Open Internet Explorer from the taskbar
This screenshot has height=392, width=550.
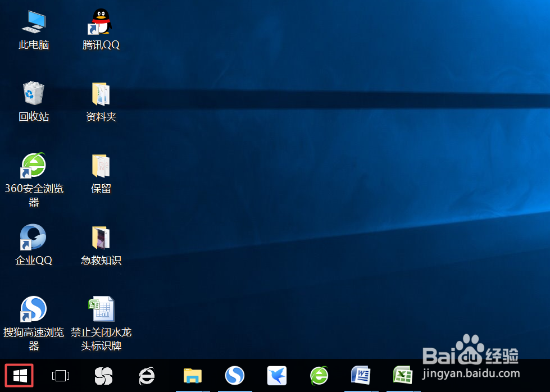pos(147,376)
